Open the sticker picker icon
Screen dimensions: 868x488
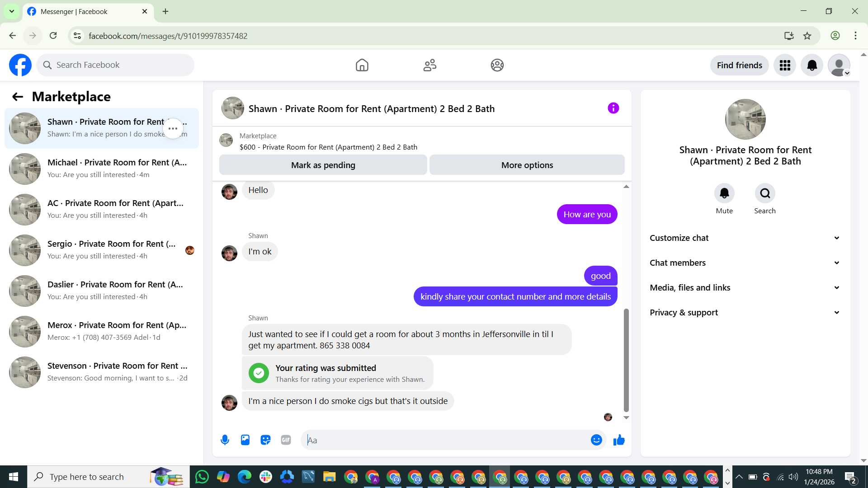click(x=265, y=440)
